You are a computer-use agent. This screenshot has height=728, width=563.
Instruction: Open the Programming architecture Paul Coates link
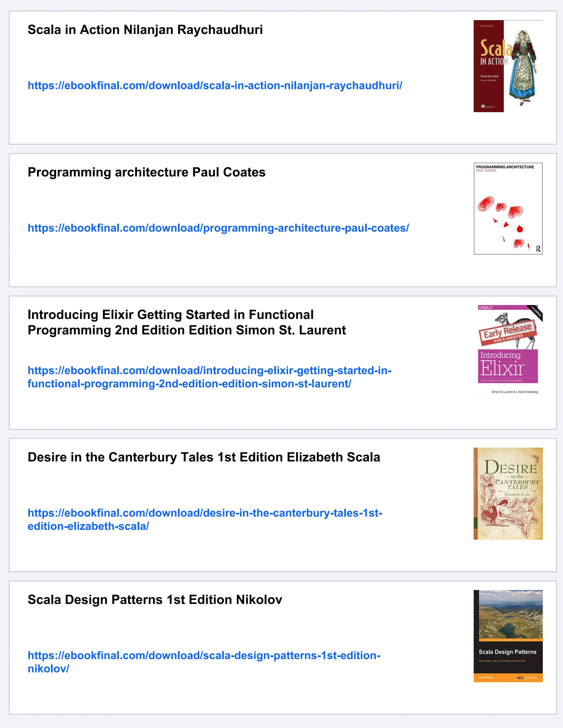[x=218, y=228]
